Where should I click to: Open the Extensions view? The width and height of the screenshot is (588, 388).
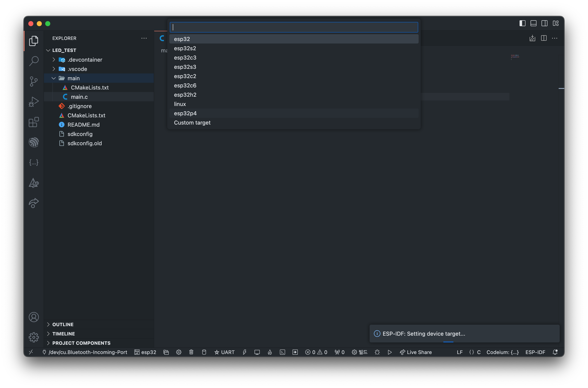pyautogui.click(x=34, y=122)
